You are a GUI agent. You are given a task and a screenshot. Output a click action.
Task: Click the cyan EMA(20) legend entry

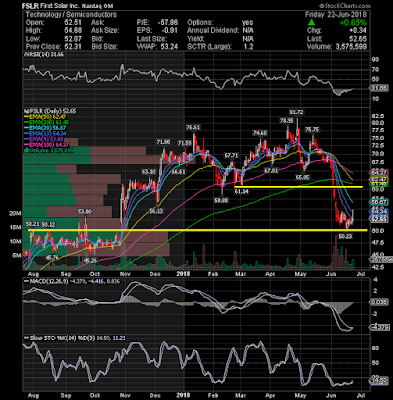point(45,128)
